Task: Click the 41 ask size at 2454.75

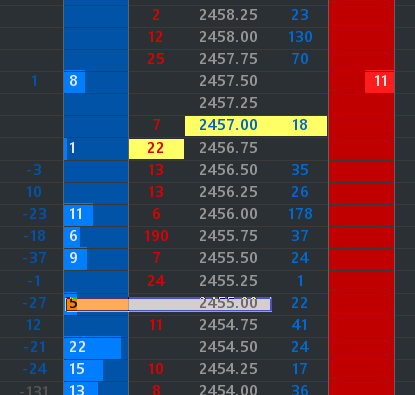Action: click(300, 325)
